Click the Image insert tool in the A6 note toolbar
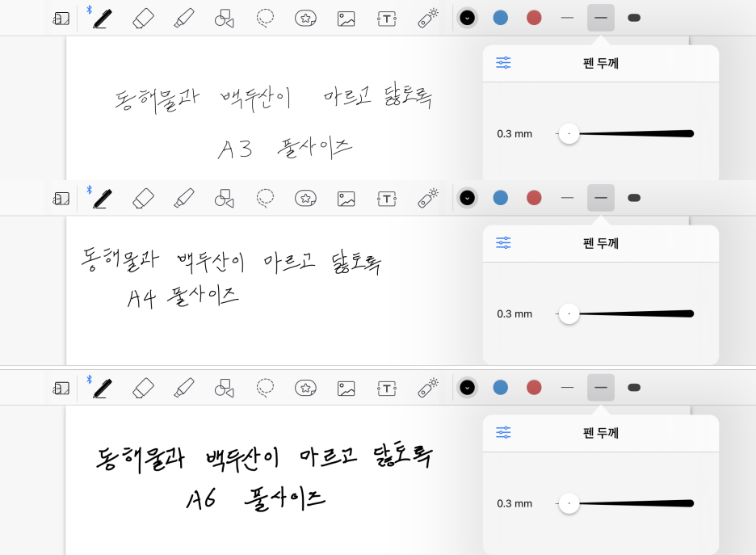Image resolution: width=756 pixels, height=555 pixels. coord(346,388)
